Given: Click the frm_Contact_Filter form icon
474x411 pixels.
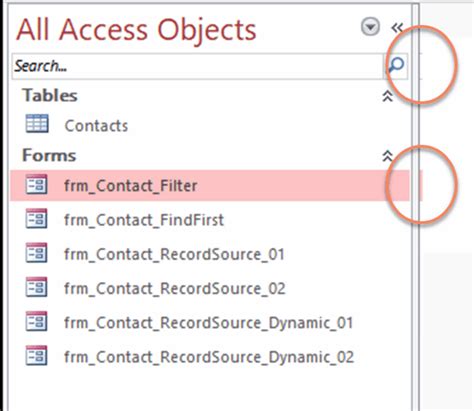Looking at the screenshot, I should click(x=37, y=184).
